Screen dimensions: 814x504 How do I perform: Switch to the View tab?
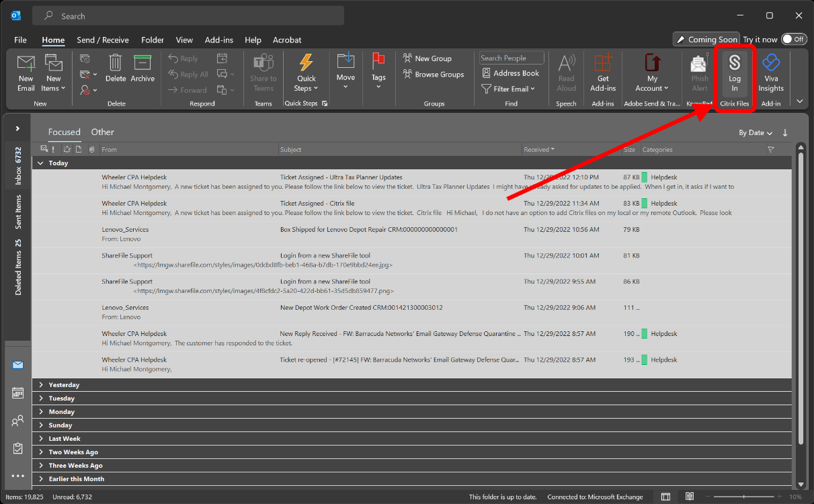pos(184,40)
